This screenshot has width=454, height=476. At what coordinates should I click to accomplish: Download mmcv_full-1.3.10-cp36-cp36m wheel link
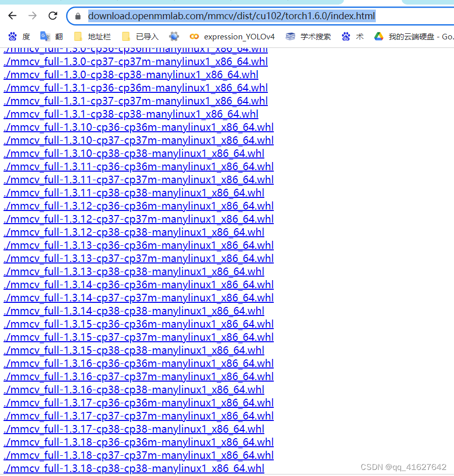tap(139, 127)
